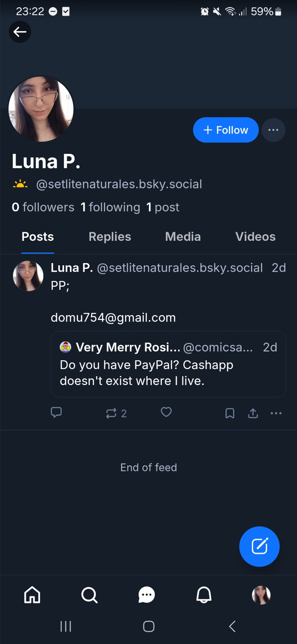Open post options three-dot menu

276,413
